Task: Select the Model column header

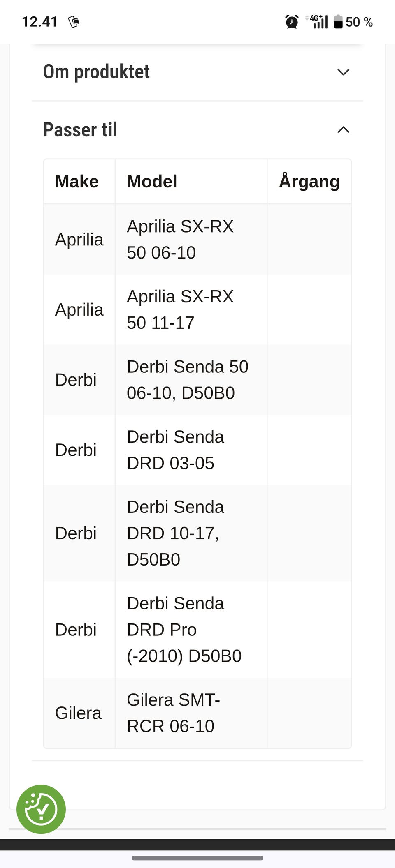Action: pos(152,181)
